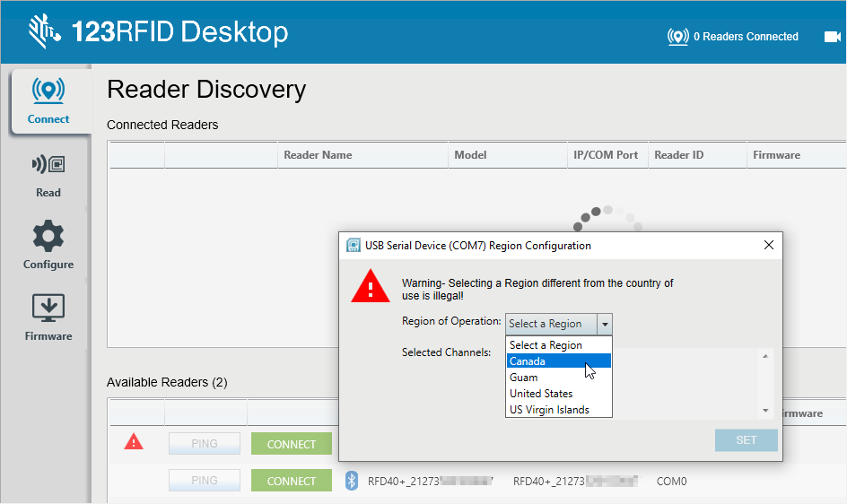847x504 pixels.
Task: Open the Firmware update section
Action: click(x=48, y=317)
